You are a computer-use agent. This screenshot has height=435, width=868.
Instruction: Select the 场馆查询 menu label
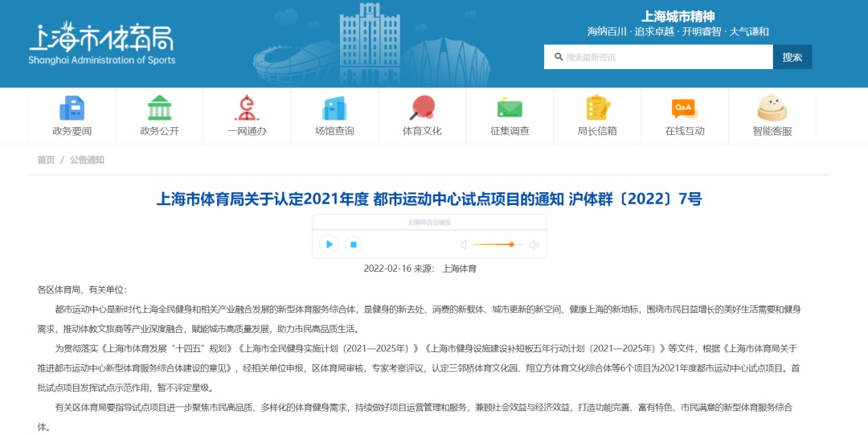pyautogui.click(x=334, y=131)
